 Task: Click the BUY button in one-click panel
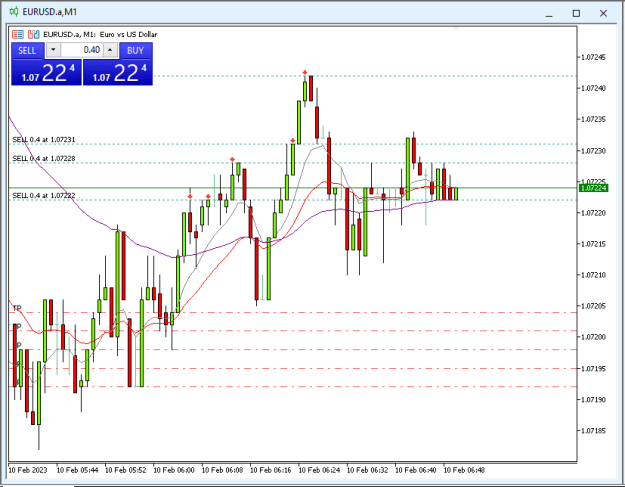[136, 51]
